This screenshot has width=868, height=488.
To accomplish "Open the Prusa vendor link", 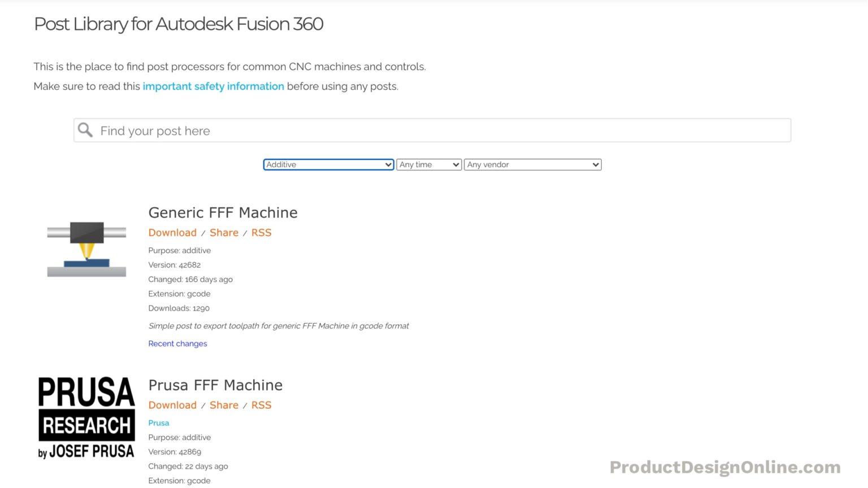I will [x=158, y=422].
